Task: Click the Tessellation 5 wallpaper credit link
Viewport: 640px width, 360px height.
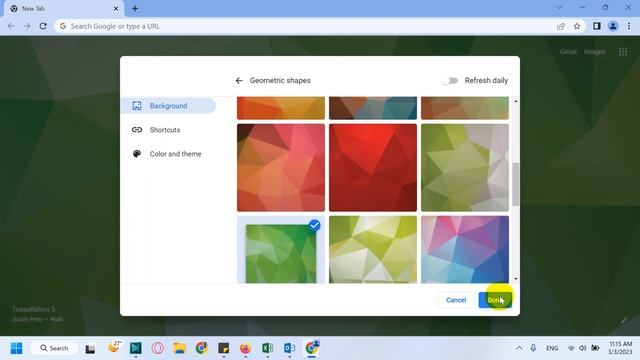Action: point(33,309)
